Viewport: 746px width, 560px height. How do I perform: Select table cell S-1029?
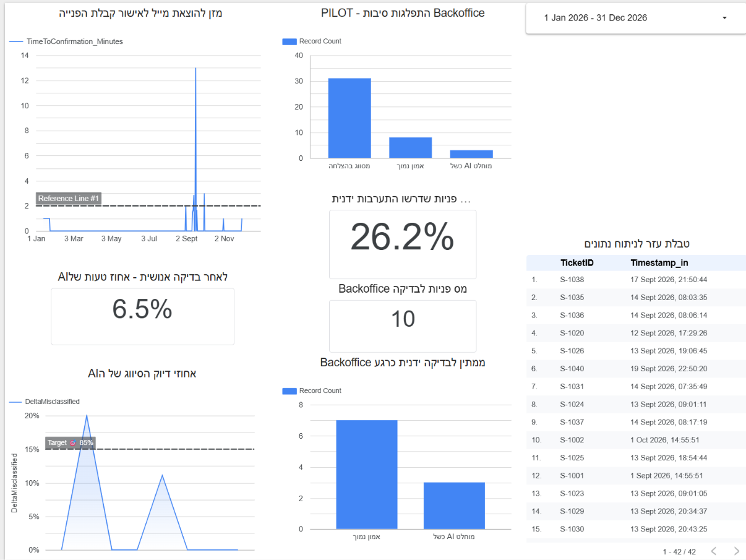[572, 512]
